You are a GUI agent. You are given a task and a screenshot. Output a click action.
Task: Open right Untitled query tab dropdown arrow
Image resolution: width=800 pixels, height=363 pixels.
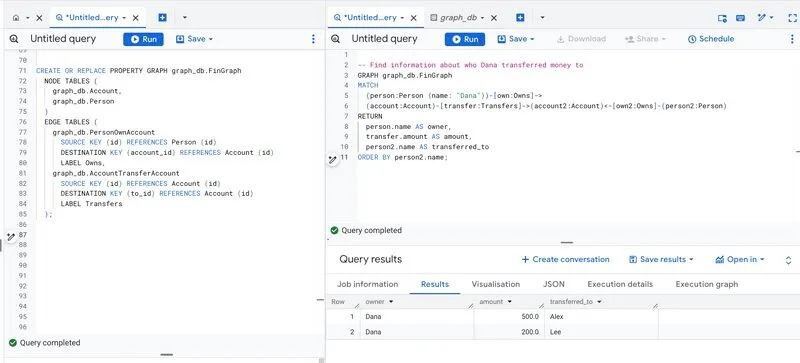[402, 18]
